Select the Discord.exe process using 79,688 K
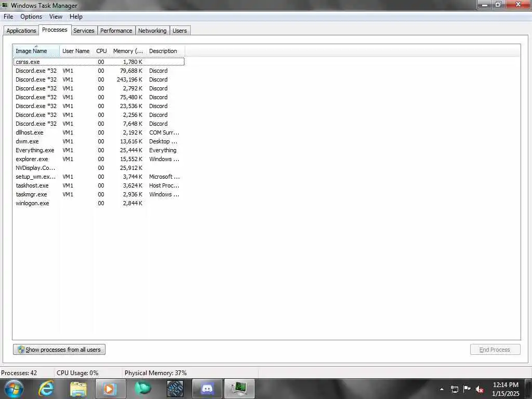Image resolution: width=532 pixels, height=399 pixels. click(x=99, y=71)
